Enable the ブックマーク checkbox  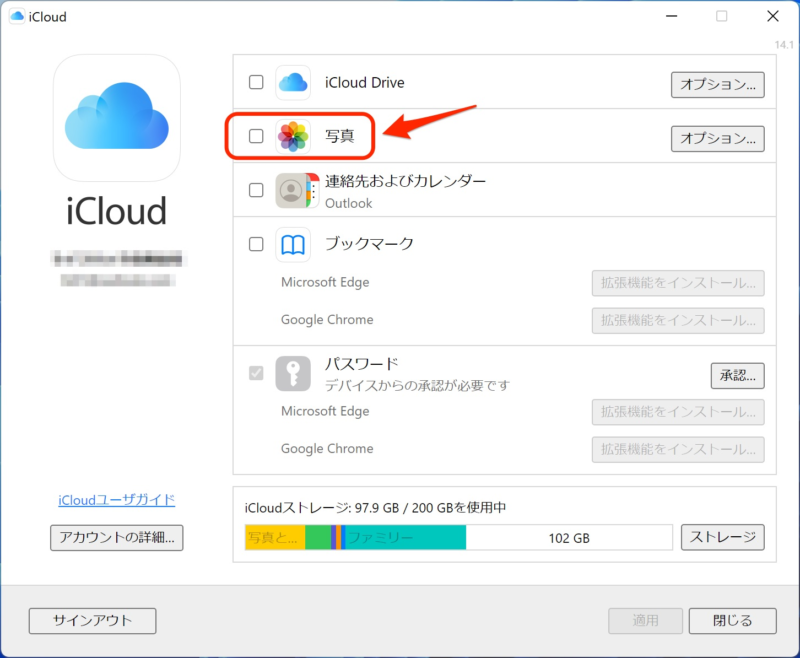[256, 244]
